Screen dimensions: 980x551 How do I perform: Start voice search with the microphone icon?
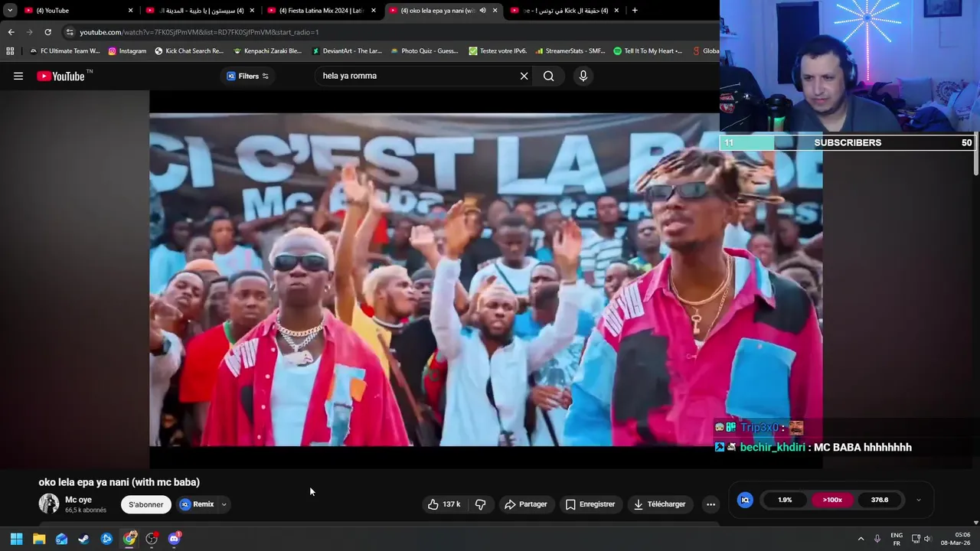(583, 76)
